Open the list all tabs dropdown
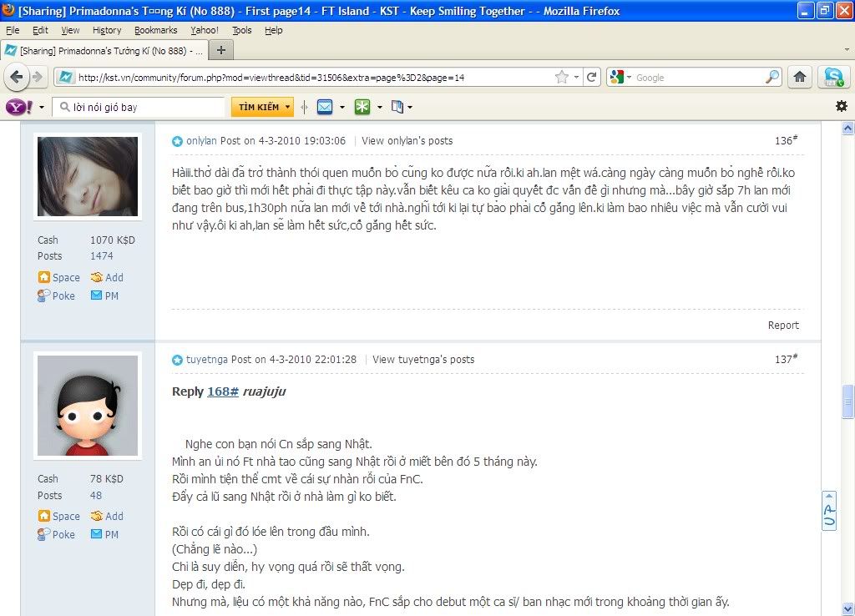 pos(847,49)
